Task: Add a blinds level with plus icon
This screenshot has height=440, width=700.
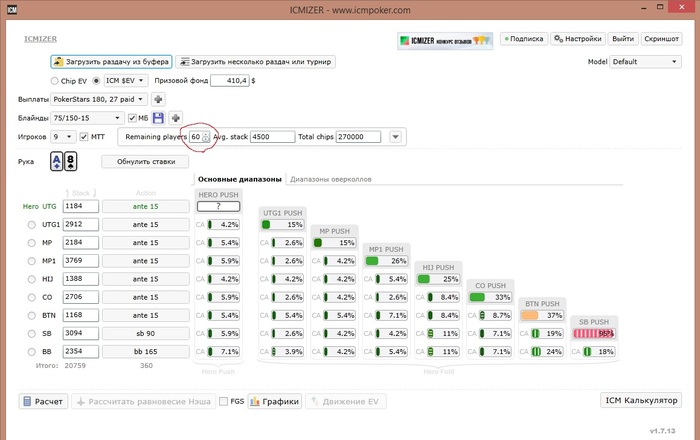Action: [x=175, y=118]
